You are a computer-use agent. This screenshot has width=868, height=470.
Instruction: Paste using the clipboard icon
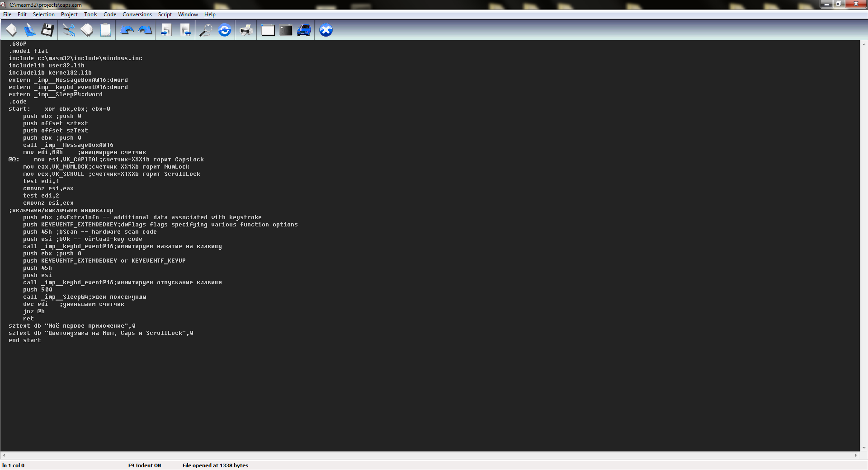(105, 30)
